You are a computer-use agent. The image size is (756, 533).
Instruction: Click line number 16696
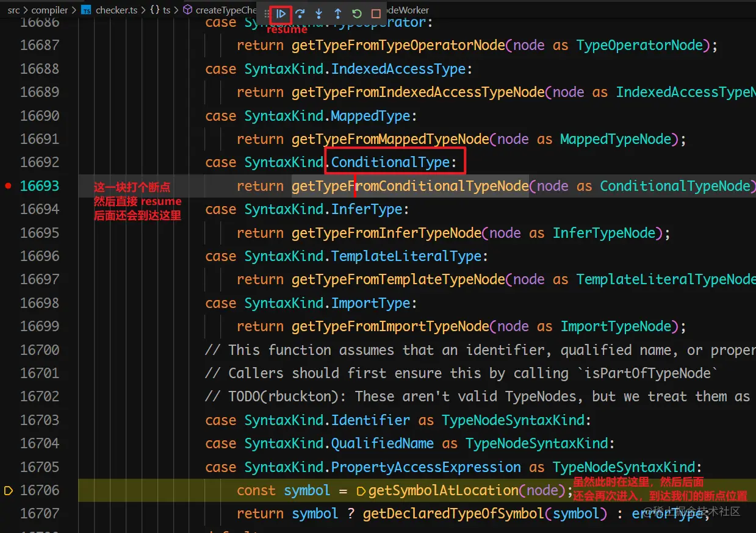[x=40, y=256]
